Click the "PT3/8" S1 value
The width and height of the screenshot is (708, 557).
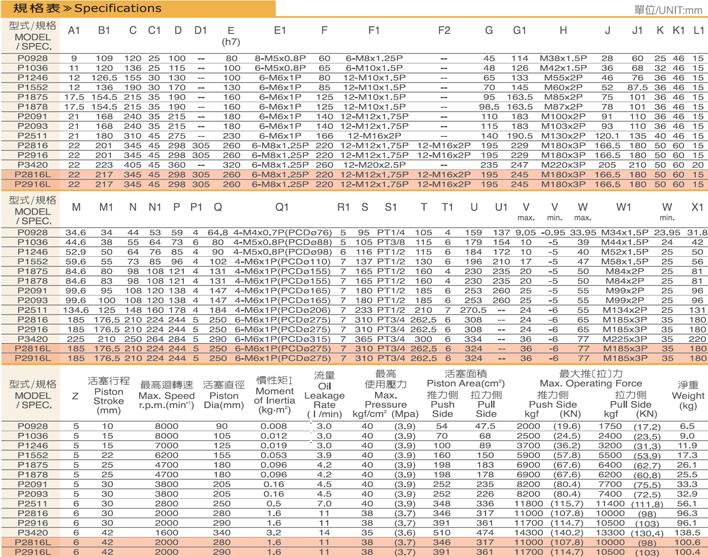pyautogui.click(x=391, y=242)
